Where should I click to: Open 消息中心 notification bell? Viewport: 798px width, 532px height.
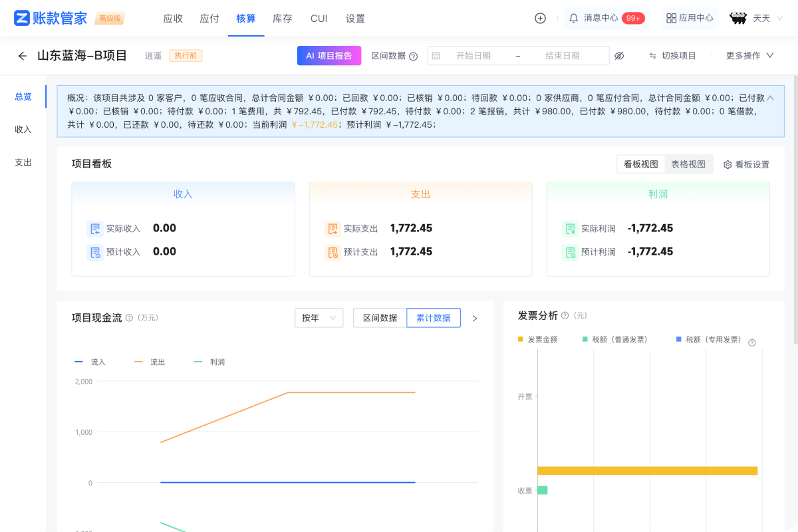click(x=573, y=19)
